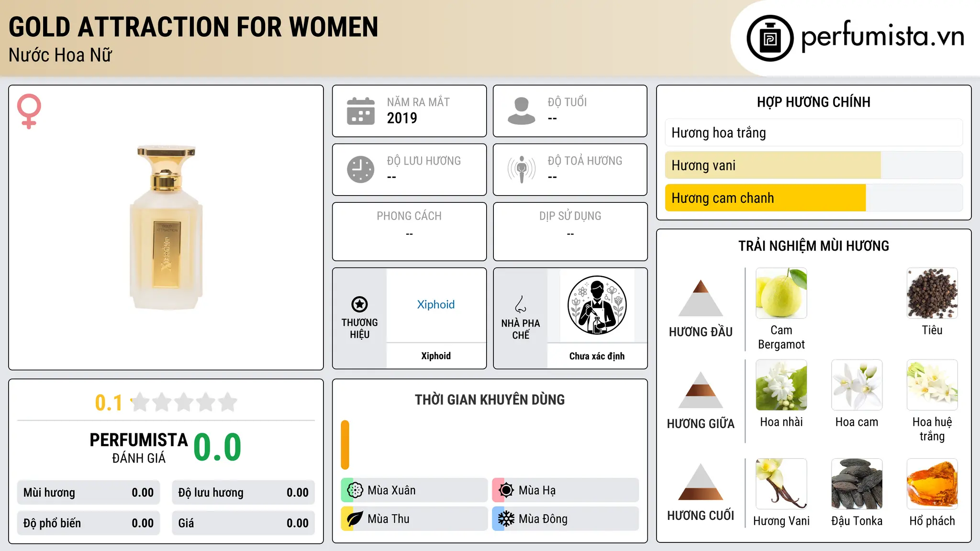Click the orange vertical bar under Thời gian khuyên dùng
Viewport: 980px width, 551px height.
(345, 445)
